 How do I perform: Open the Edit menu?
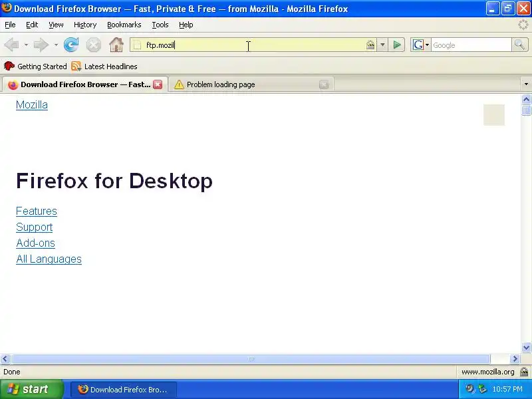pos(32,25)
